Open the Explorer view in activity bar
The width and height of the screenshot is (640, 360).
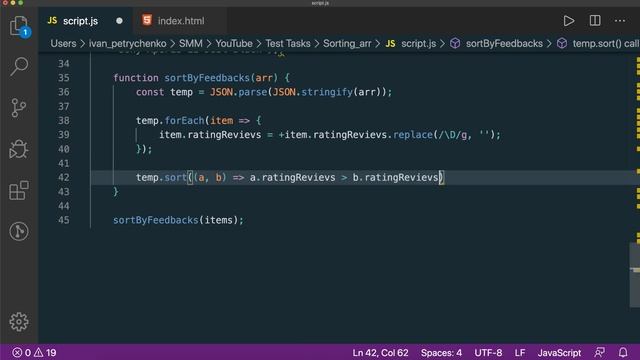(x=19, y=27)
